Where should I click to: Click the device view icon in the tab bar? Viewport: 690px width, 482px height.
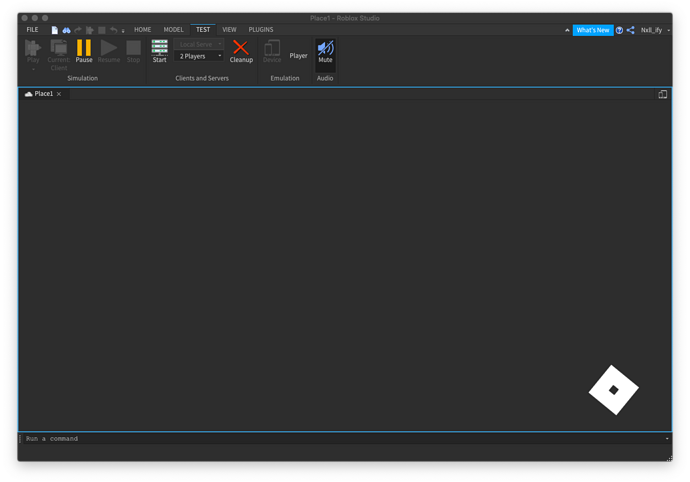tap(662, 94)
